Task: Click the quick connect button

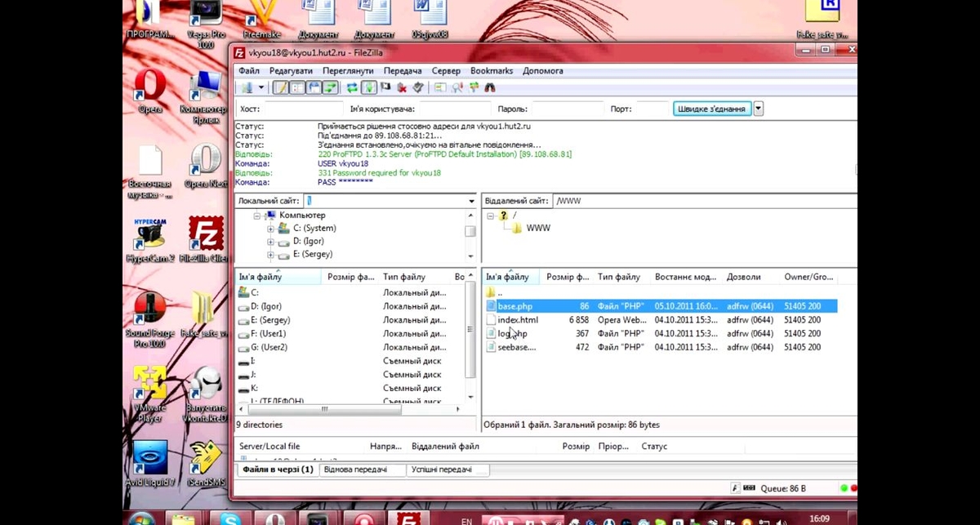Action: [712, 109]
